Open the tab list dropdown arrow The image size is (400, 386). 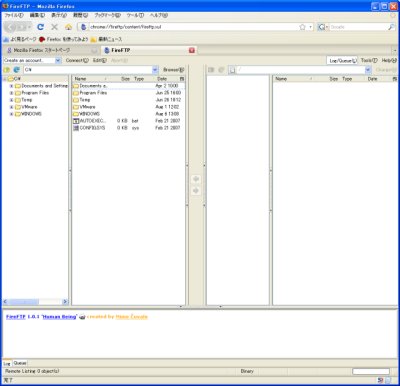(x=395, y=50)
